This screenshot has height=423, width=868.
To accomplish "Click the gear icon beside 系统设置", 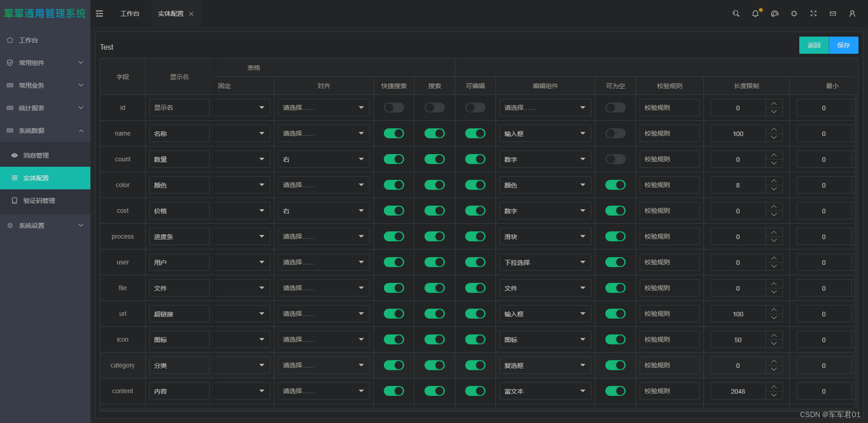I will point(10,226).
